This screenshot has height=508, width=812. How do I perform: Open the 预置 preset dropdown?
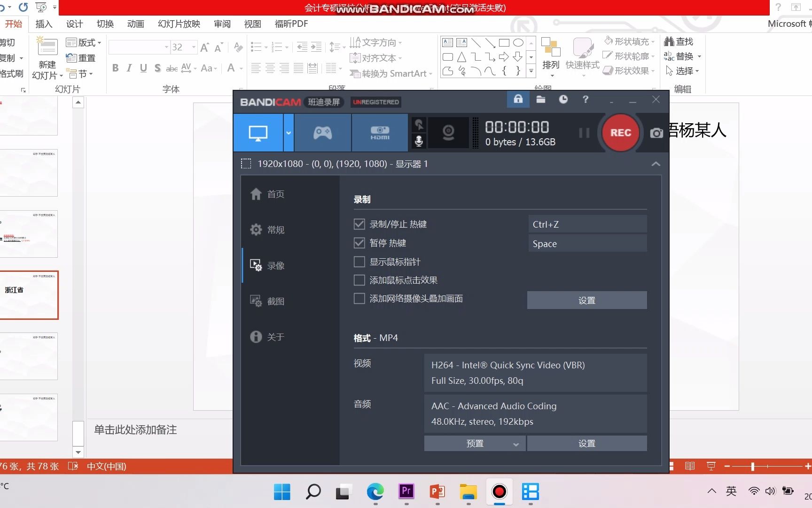click(x=475, y=443)
